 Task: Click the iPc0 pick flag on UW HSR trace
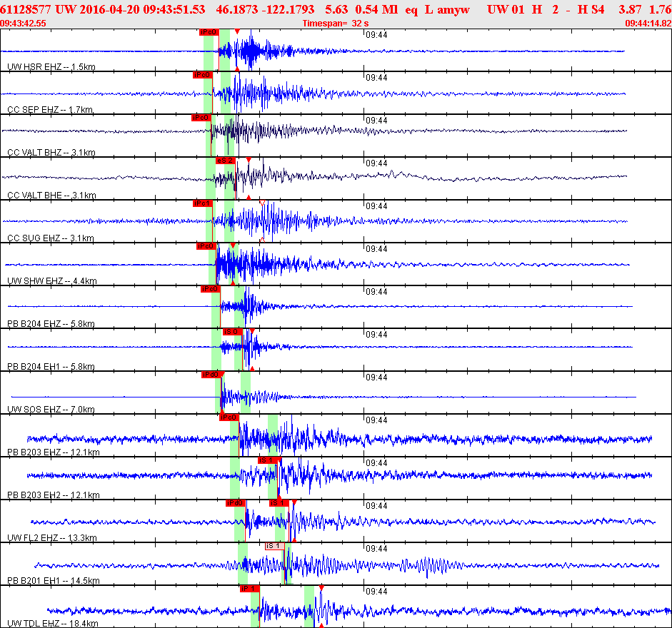click(x=208, y=32)
